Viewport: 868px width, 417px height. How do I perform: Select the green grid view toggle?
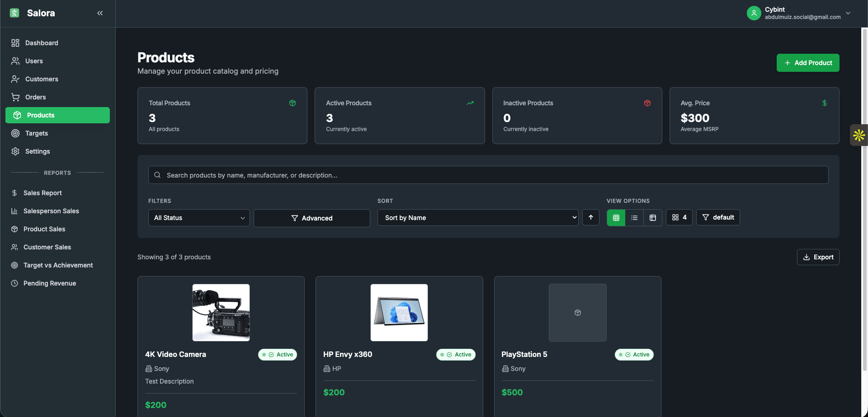[x=615, y=217]
